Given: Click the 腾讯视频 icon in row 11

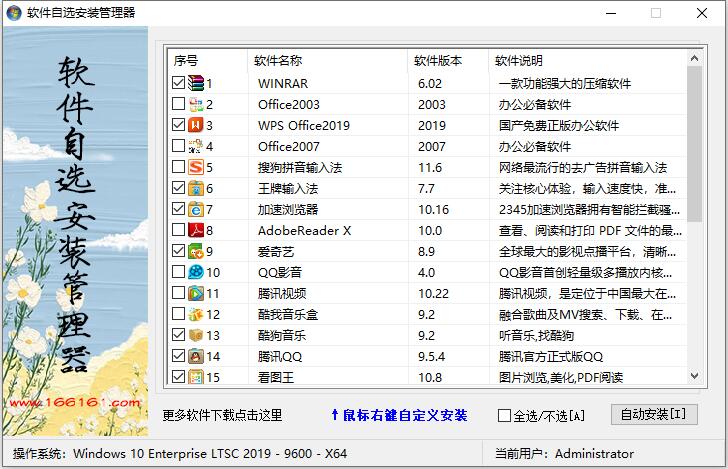Looking at the screenshot, I should pos(195,293).
